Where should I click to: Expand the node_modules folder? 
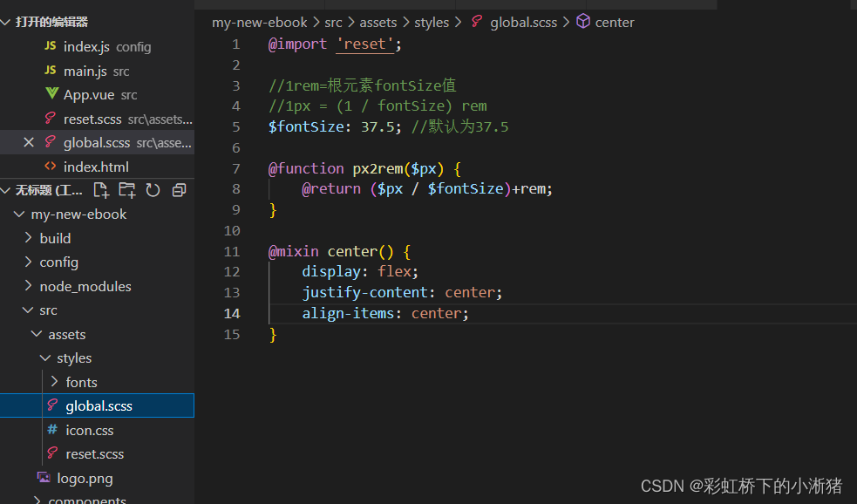pyautogui.click(x=28, y=286)
